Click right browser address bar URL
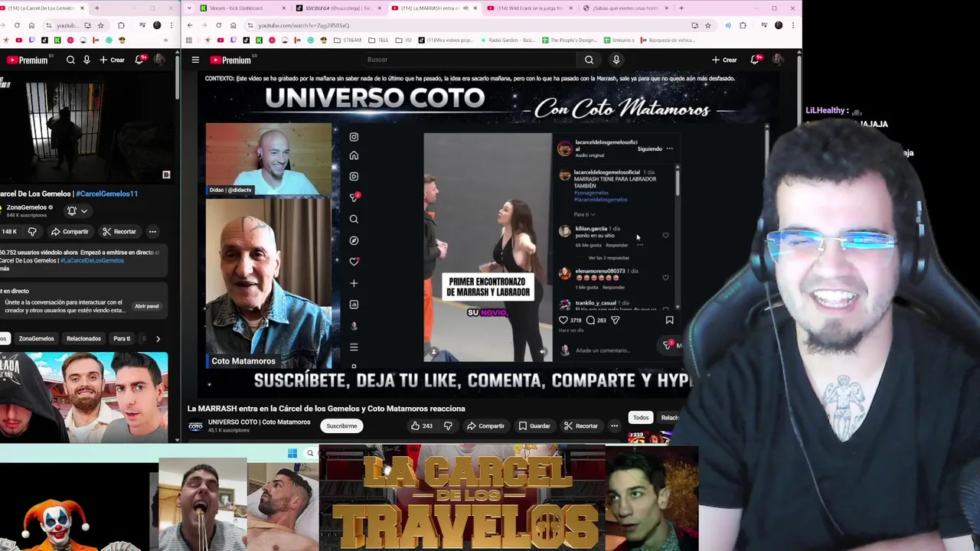The height and width of the screenshot is (551, 980). click(x=303, y=25)
